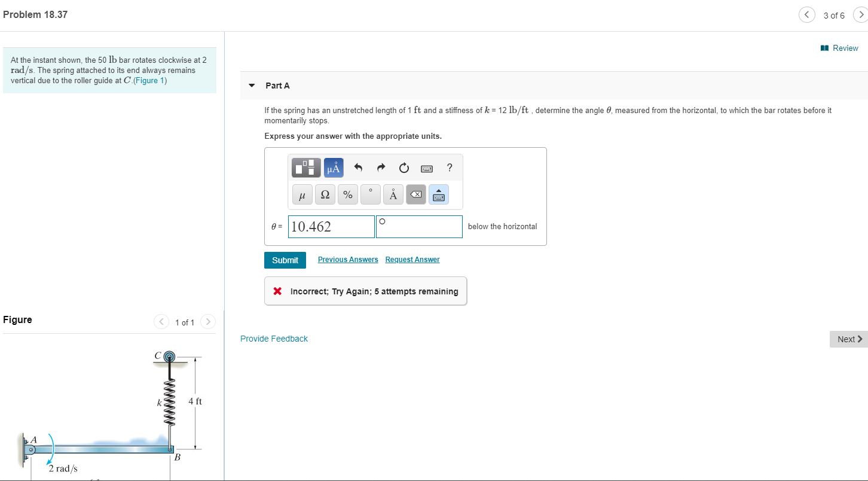This screenshot has width=868, height=481.
Task: Open Provide Feedback link
Action: [x=274, y=339]
